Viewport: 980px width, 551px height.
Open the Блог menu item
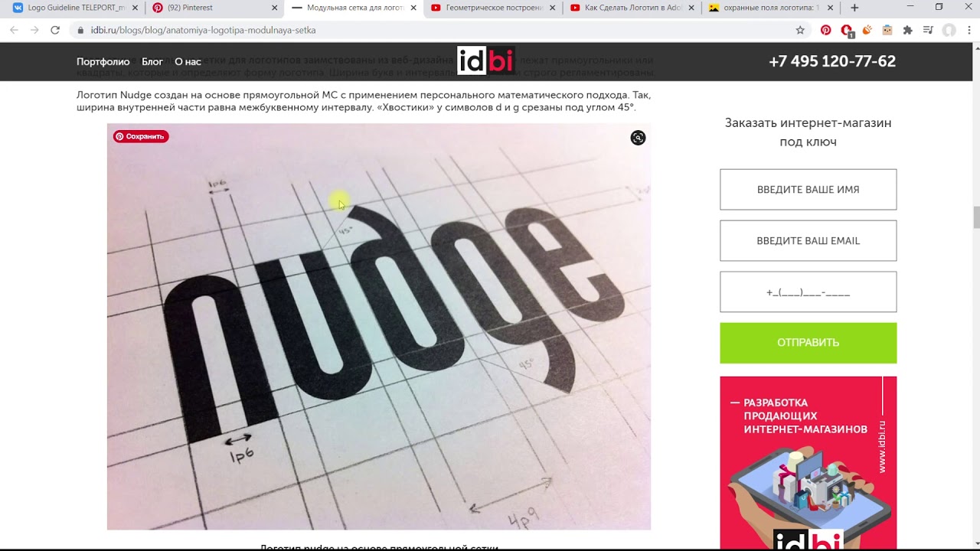[152, 61]
